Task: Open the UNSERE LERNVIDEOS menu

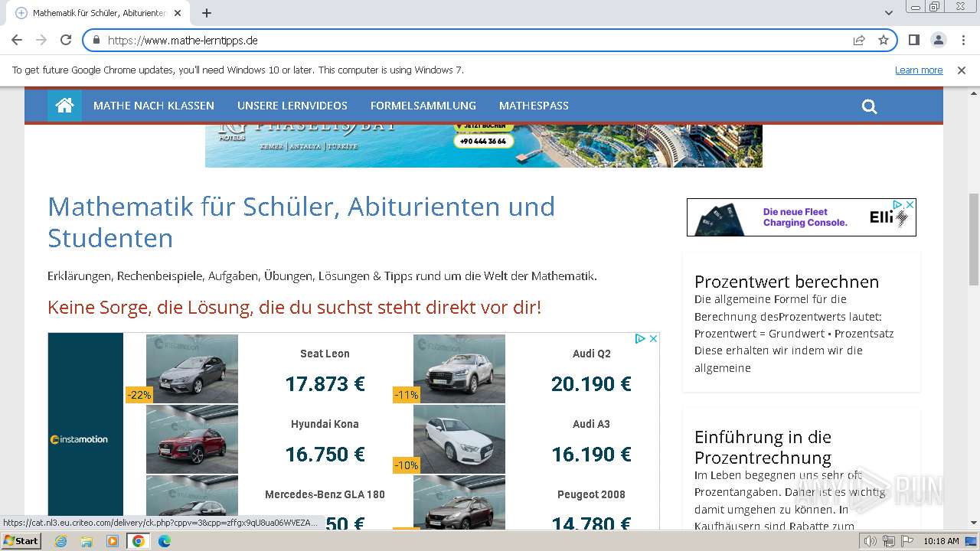Action: [292, 106]
